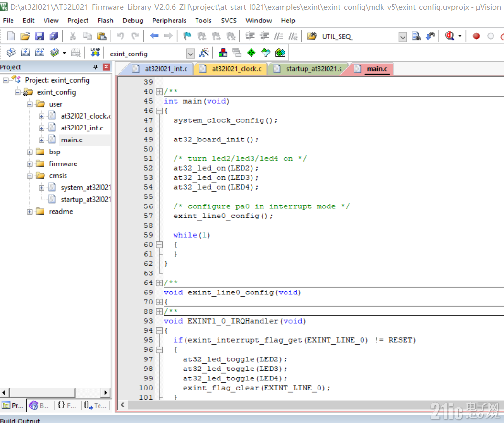Switch to the at32l021_int.c editor tab
504x423 pixels.
point(161,69)
